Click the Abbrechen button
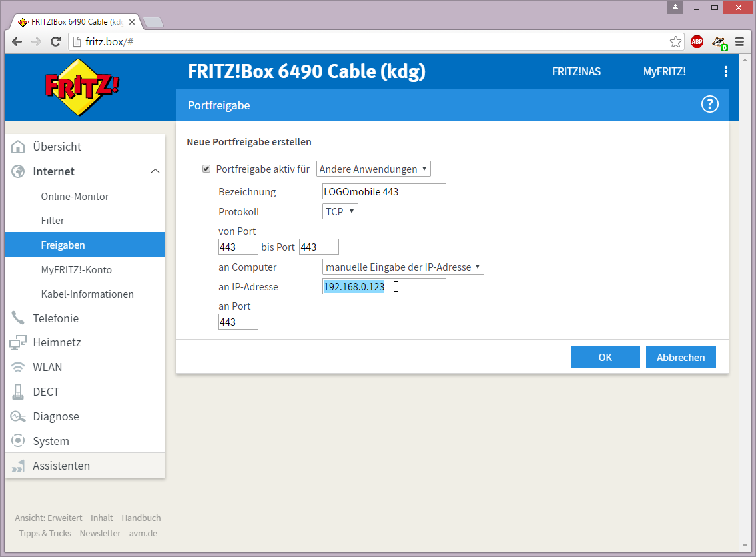Screen dimensions: 756x557 [x=681, y=357]
